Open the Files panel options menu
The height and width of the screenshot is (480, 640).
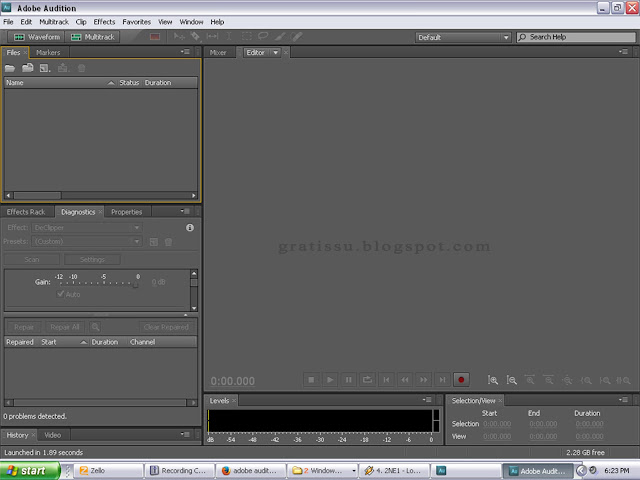pyautogui.click(x=185, y=52)
